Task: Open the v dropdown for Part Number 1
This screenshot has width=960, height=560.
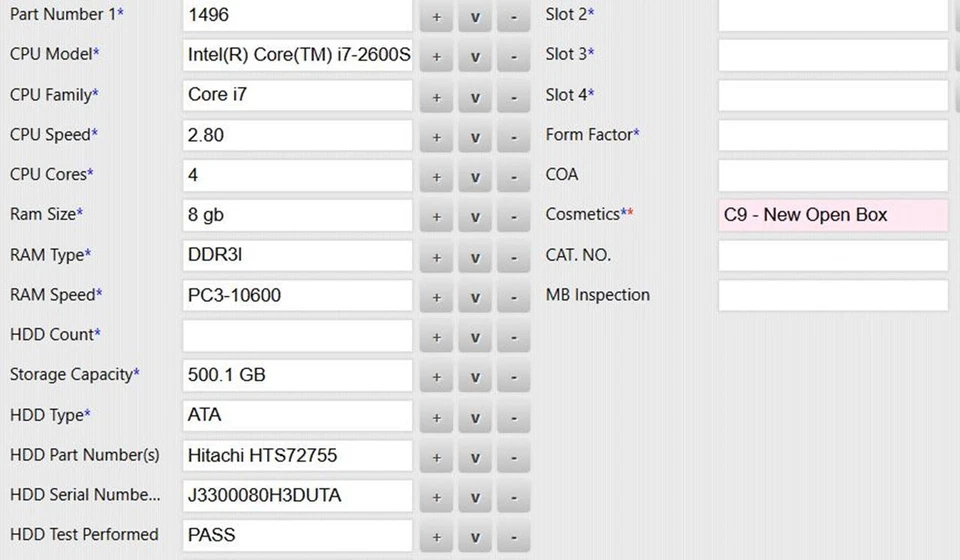Action: click(x=475, y=16)
